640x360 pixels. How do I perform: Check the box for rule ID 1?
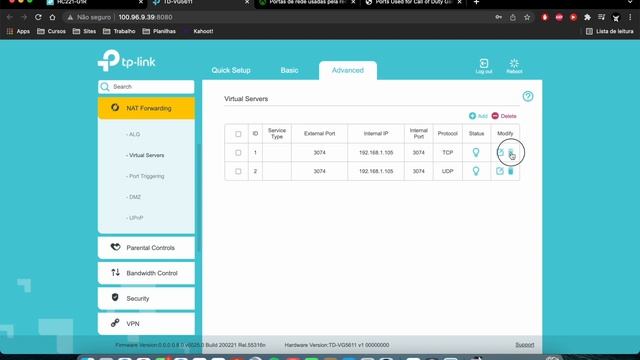coord(238,153)
